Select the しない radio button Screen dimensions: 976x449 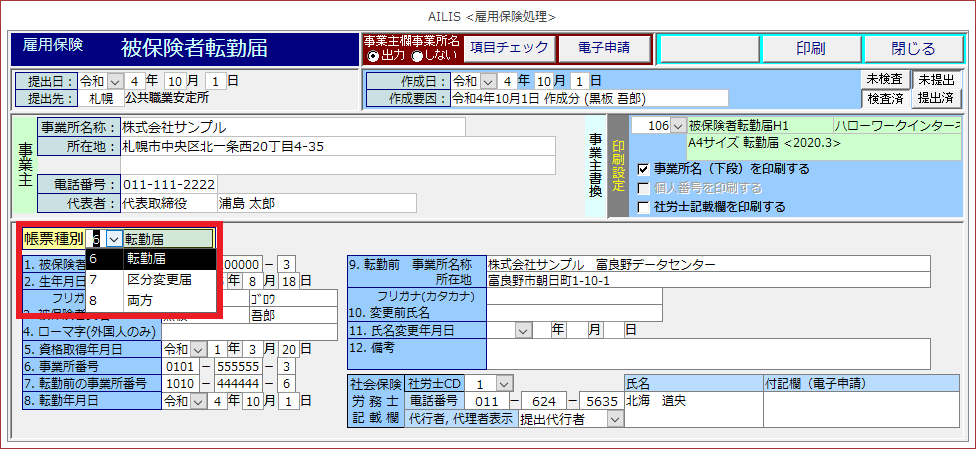417,56
